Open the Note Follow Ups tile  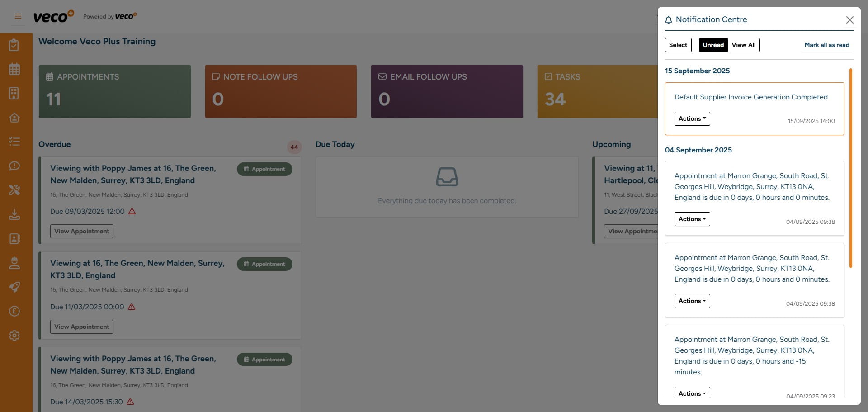tap(280, 91)
